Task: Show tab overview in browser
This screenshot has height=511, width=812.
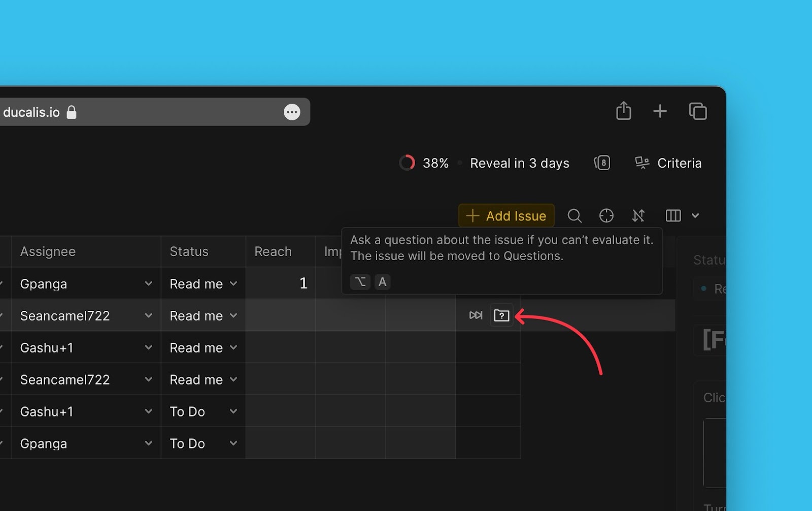Action: click(x=698, y=111)
